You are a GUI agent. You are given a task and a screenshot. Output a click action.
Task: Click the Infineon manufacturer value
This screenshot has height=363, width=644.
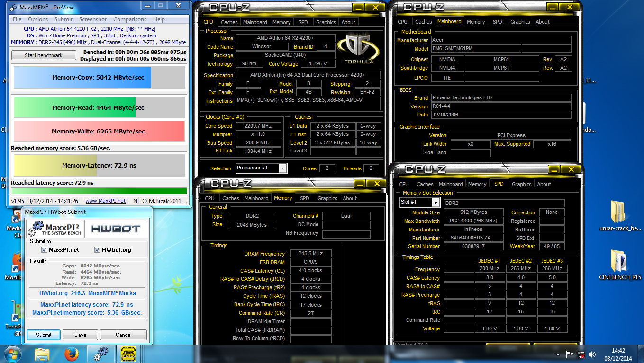click(473, 230)
